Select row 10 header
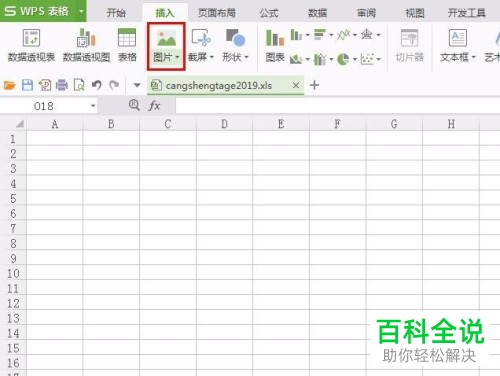This screenshot has width=500, height=376. click(x=13, y=273)
